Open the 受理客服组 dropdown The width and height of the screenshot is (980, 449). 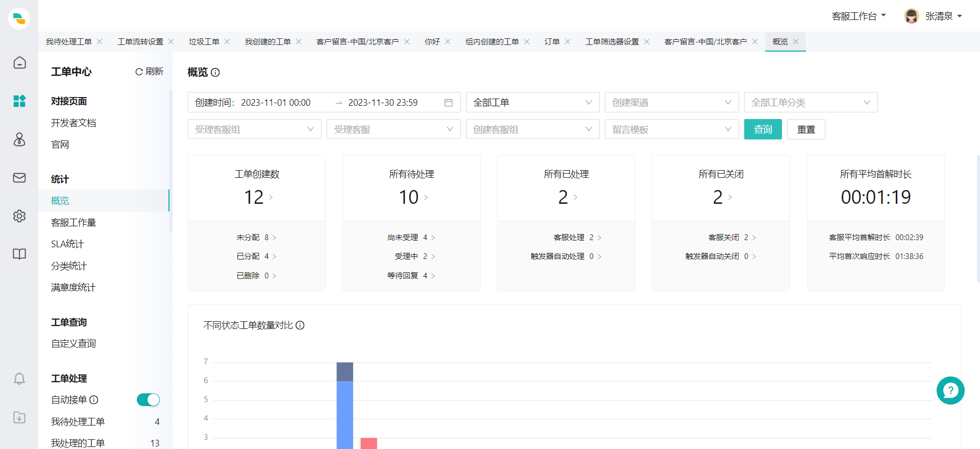tap(255, 129)
